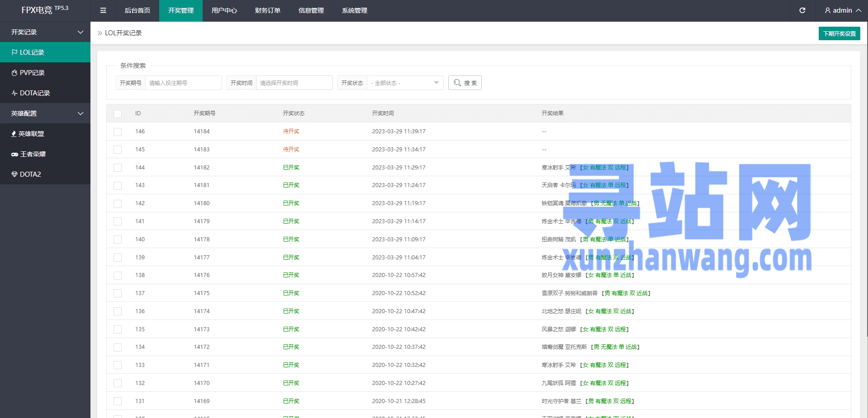Click the 开奖期号 input field
The width and height of the screenshot is (868, 418).
pyautogui.click(x=183, y=83)
